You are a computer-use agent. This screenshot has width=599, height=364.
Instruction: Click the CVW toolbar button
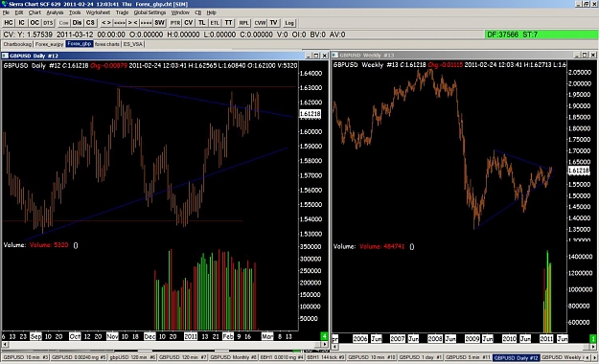260,23
